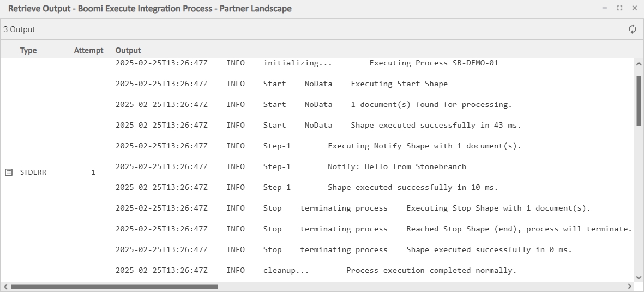
Task: Open the STDERR row detail icon
Action: click(x=9, y=172)
